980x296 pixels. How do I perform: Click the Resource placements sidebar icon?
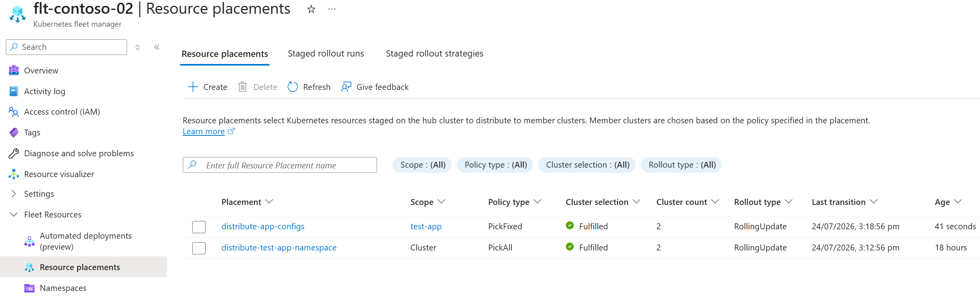29,267
